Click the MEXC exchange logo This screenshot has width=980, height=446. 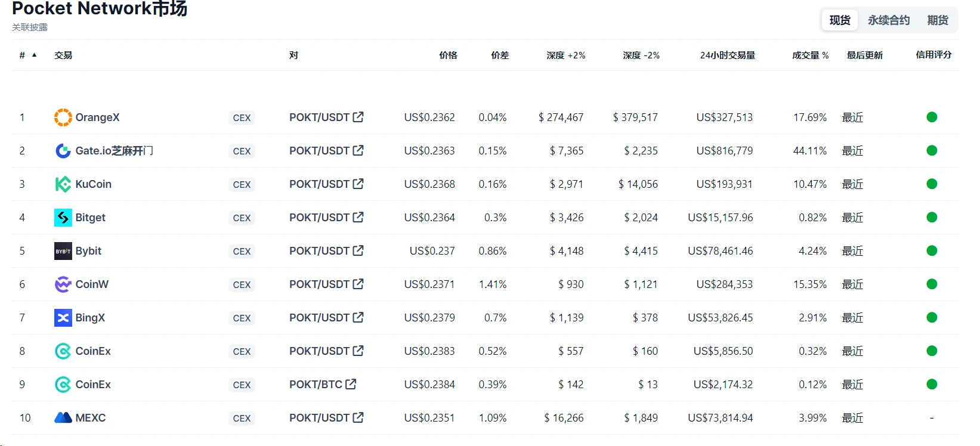[63, 418]
